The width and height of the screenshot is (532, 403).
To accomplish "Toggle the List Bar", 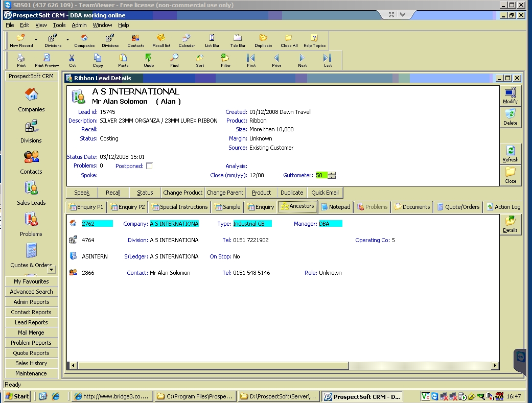I will pos(212,40).
